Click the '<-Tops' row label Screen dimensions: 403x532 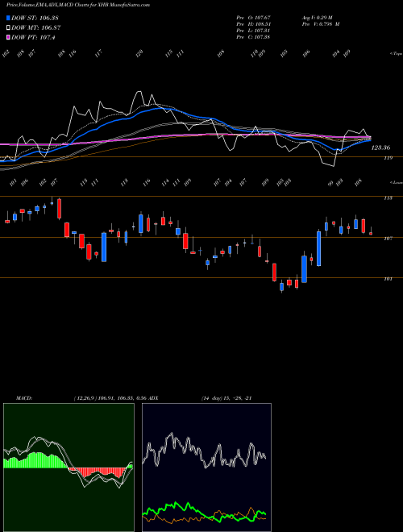click(396, 54)
